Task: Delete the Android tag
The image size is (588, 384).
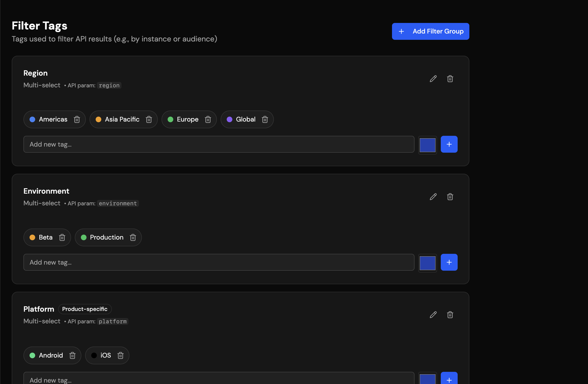Action: (x=72, y=355)
